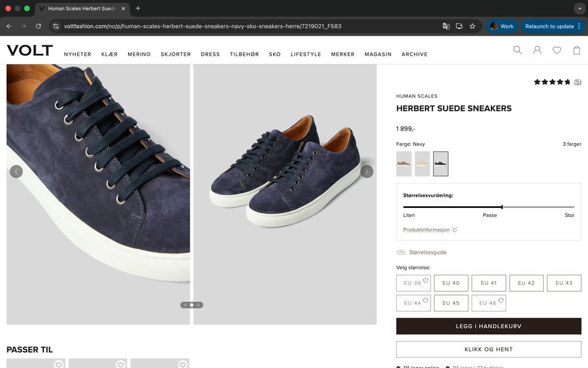The width and height of the screenshot is (588, 368).
Task: Select size EU 42
Action: click(527, 283)
